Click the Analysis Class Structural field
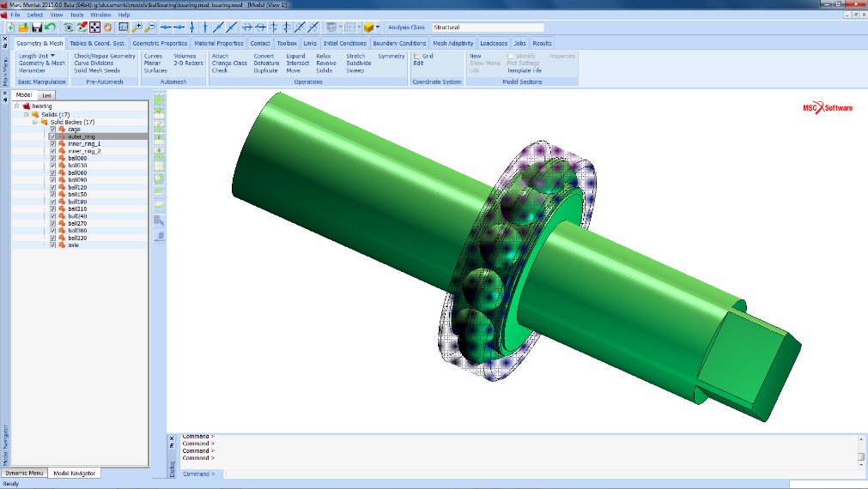The image size is (868, 489). tap(487, 27)
